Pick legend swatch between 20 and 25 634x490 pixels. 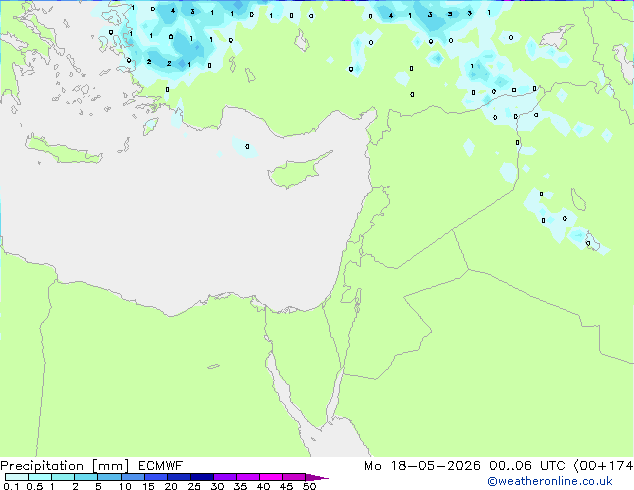click(178, 477)
